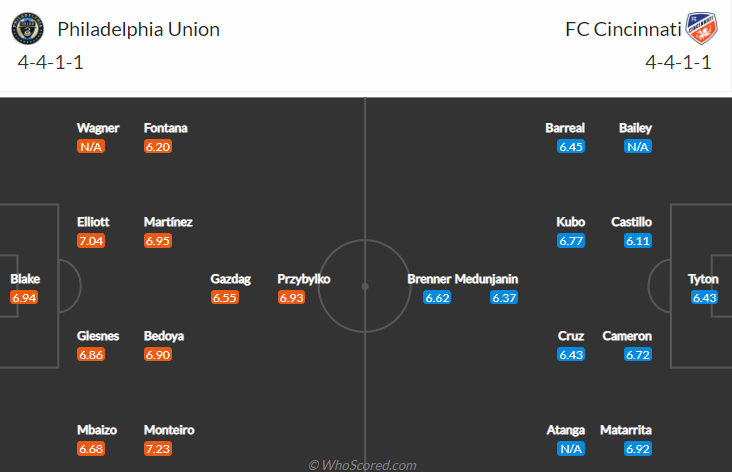Click the WhoScored.com watermark link
The width and height of the screenshot is (732, 472).
(362, 465)
